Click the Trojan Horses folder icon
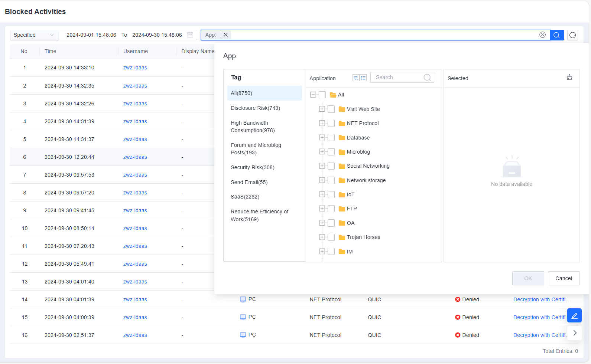The width and height of the screenshot is (591, 364). [342, 237]
